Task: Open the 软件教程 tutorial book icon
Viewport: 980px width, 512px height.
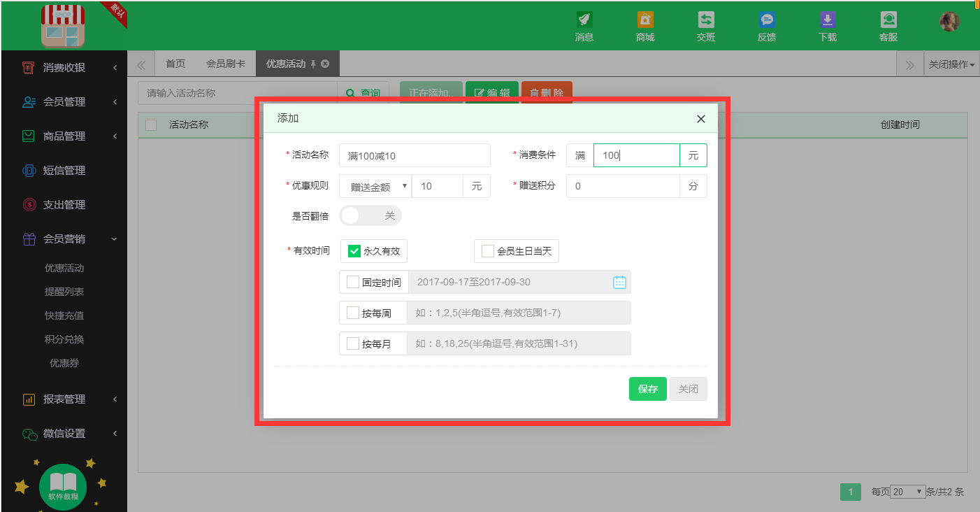Action: (63, 487)
